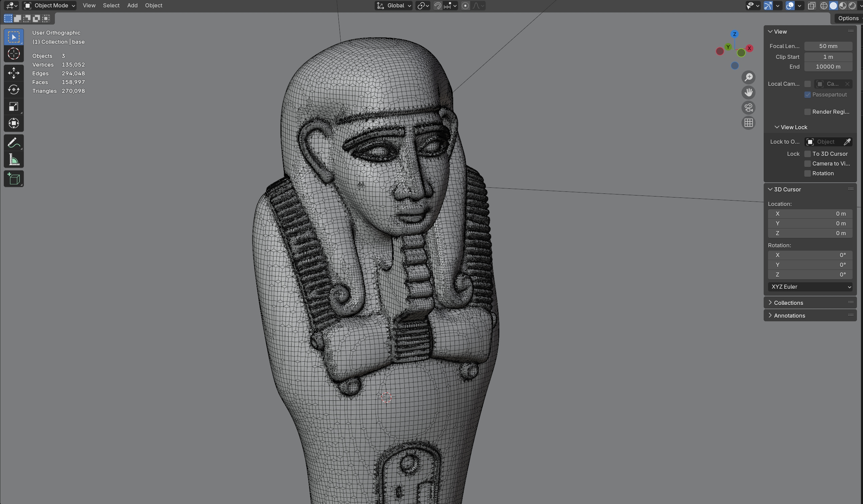The width and height of the screenshot is (863, 504).
Task: Expand the Collections panel
Action: point(788,303)
